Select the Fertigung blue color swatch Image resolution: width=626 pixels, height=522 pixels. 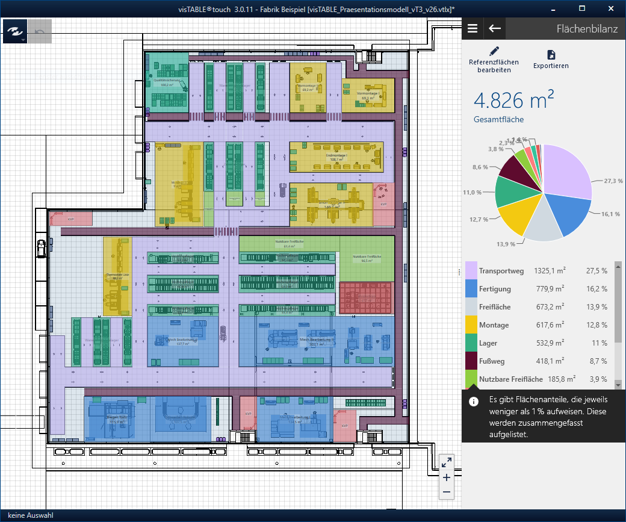[471, 288]
